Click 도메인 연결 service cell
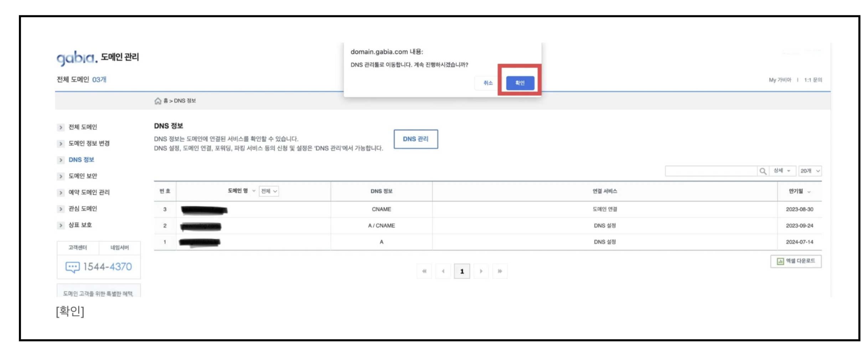 tap(605, 209)
